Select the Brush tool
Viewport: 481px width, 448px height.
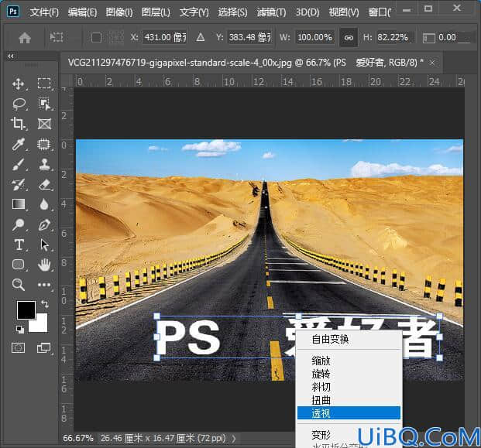point(18,164)
